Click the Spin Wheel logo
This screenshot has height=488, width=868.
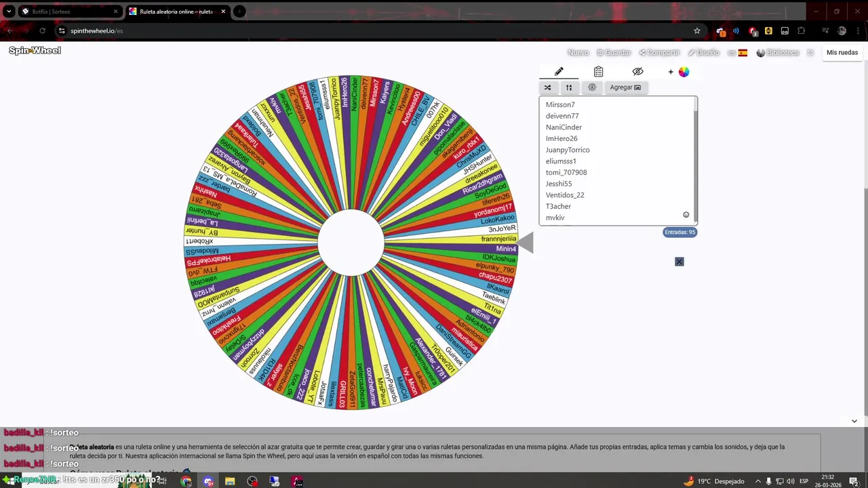[35, 51]
